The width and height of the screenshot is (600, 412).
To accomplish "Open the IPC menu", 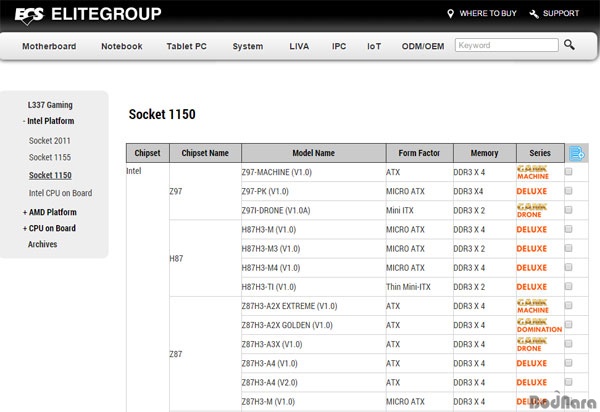I will tap(339, 46).
